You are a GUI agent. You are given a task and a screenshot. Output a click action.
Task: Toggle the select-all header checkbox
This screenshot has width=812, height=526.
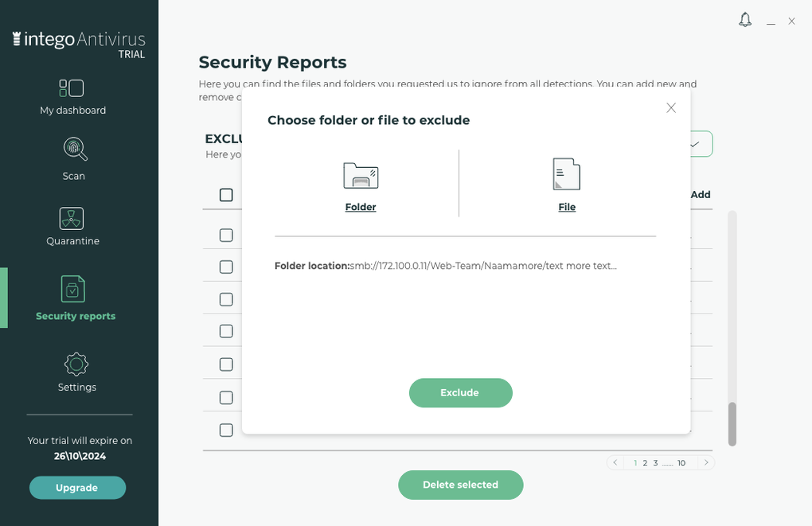226,195
